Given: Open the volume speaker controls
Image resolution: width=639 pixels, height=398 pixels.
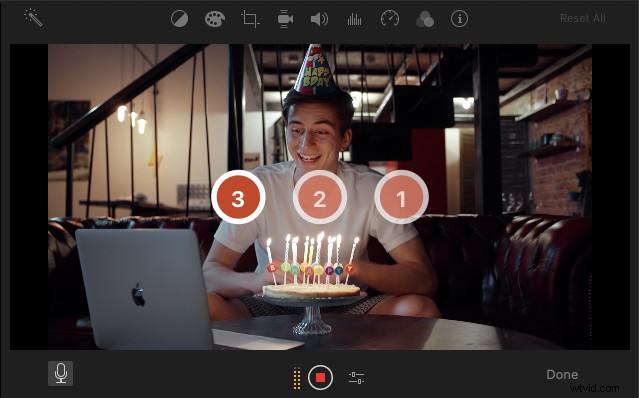Looking at the screenshot, I should tap(319, 19).
